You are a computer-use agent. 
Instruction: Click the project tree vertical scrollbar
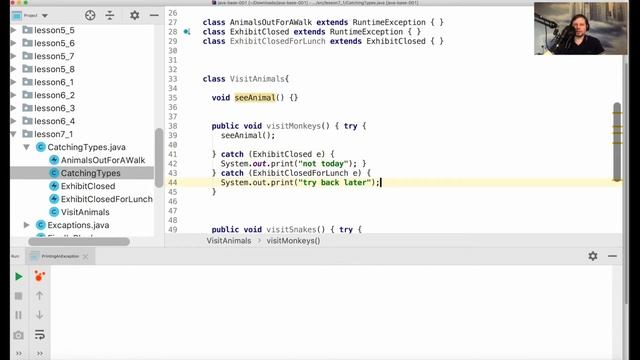159,158
